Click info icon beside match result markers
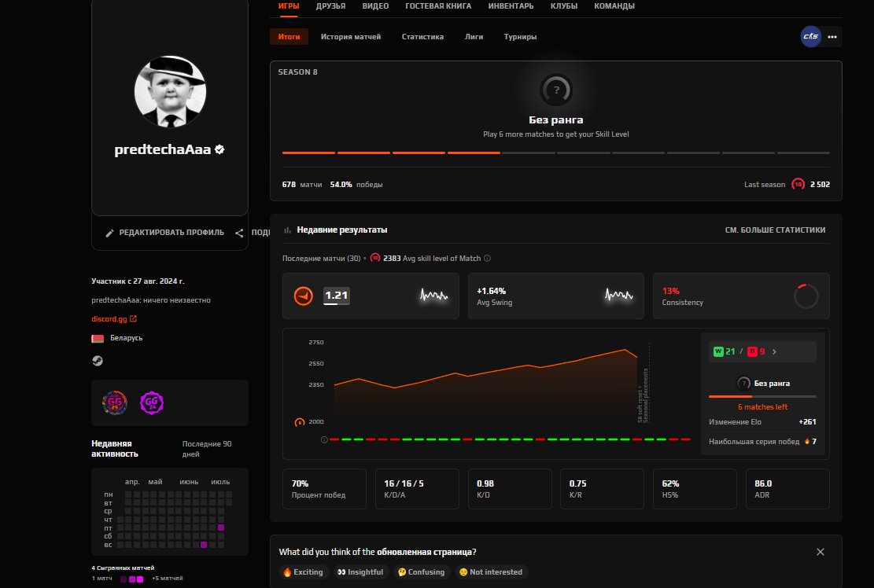 324,440
